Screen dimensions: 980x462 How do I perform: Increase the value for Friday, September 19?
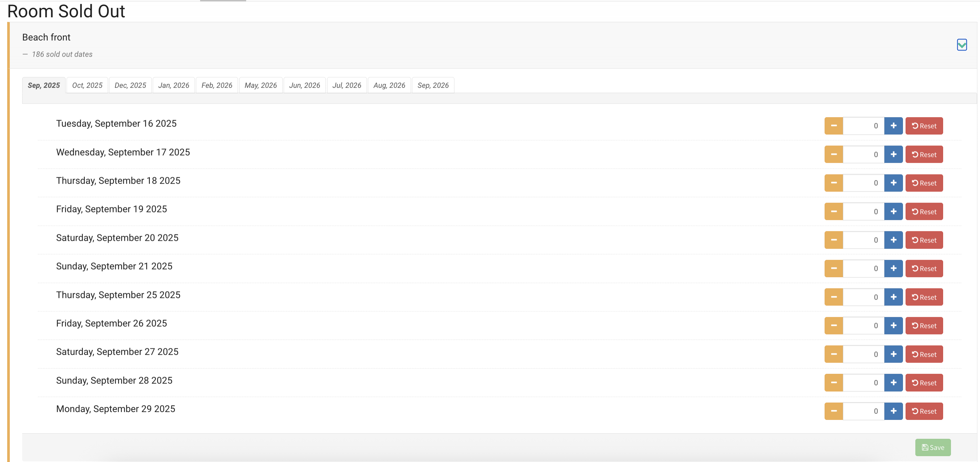[893, 211]
